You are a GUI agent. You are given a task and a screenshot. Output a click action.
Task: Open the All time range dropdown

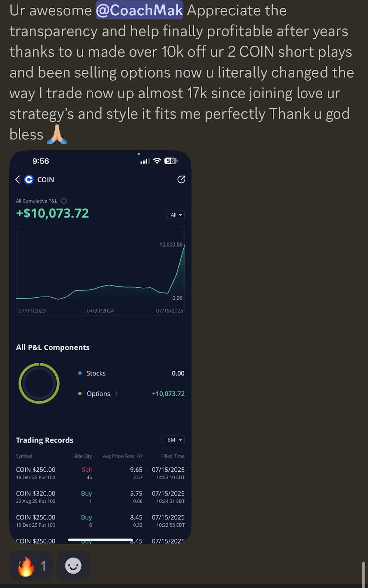coord(176,215)
